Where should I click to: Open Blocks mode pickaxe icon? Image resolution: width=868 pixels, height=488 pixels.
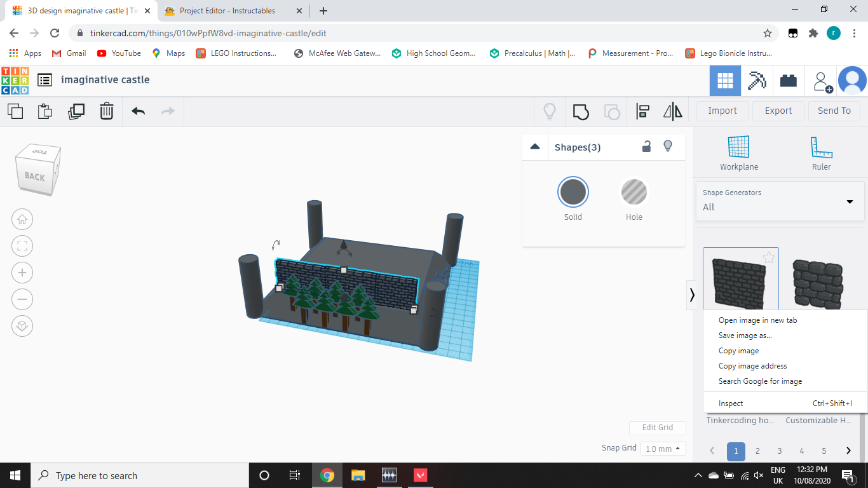757,81
